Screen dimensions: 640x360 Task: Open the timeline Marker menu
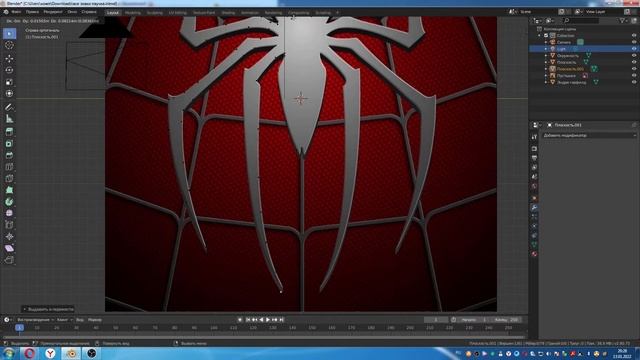pyautogui.click(x=95, y=320)
